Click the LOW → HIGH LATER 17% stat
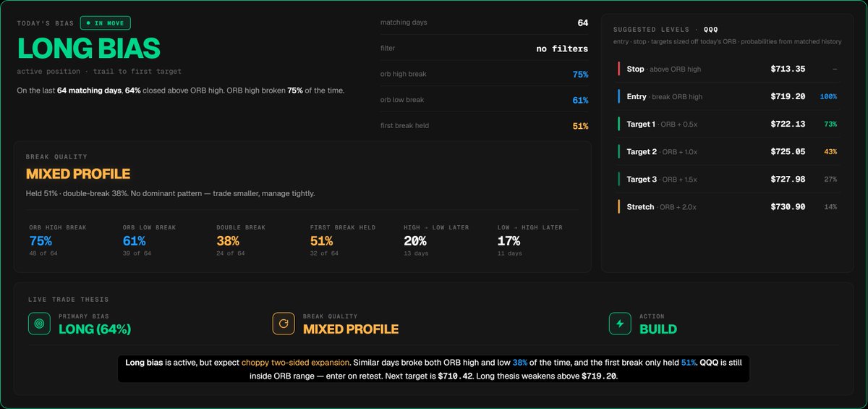868x409 pixels. pyautogui.click(x=509, y=241)
